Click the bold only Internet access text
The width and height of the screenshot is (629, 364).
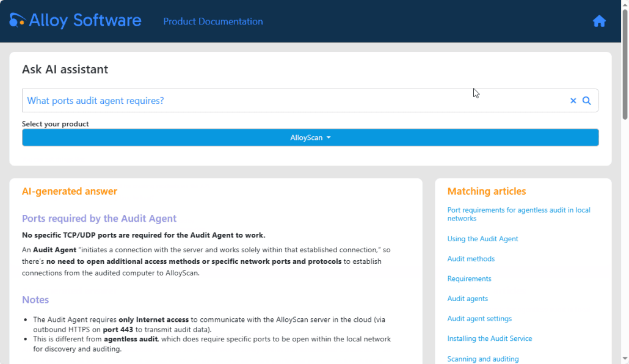point(154,320)
